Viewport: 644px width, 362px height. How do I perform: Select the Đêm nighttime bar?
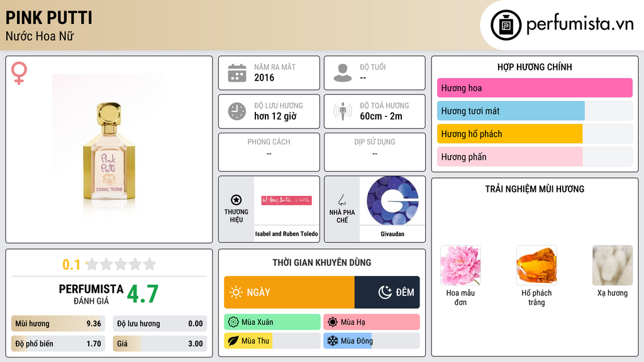[x=387, y=292]
